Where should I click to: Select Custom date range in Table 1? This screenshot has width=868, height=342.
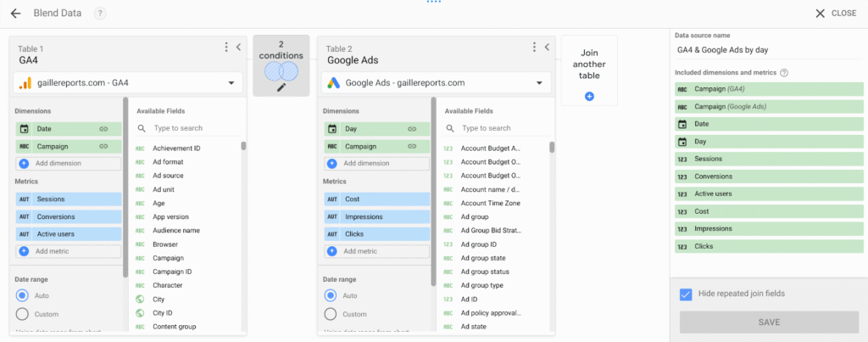pos(23,314)
